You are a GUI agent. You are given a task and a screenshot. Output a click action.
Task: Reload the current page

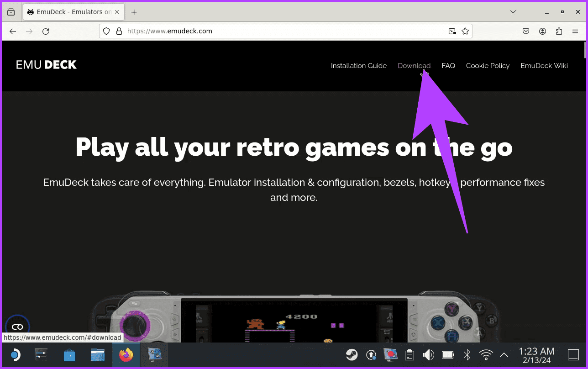pyautogui.click(x=46, y=32)
